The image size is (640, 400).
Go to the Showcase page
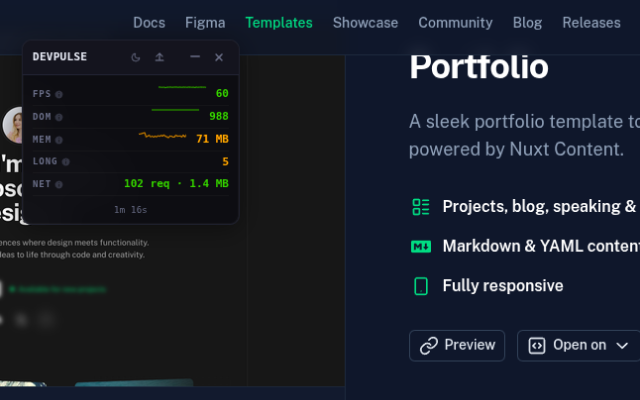coord(365,23)
